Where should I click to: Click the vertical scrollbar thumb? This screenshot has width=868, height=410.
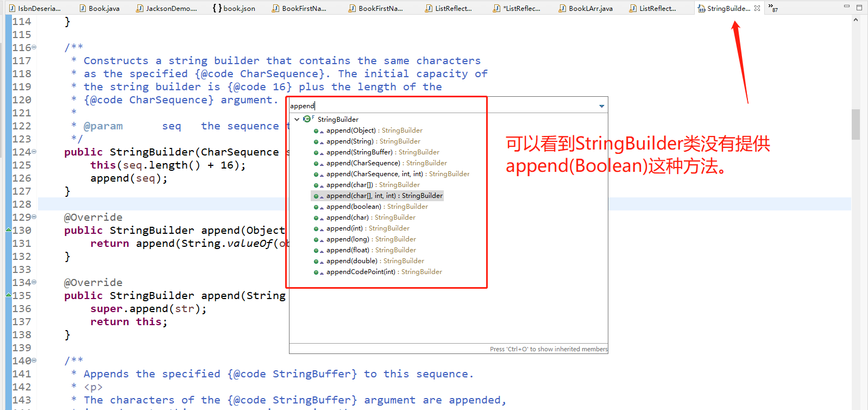click(856, 125)
